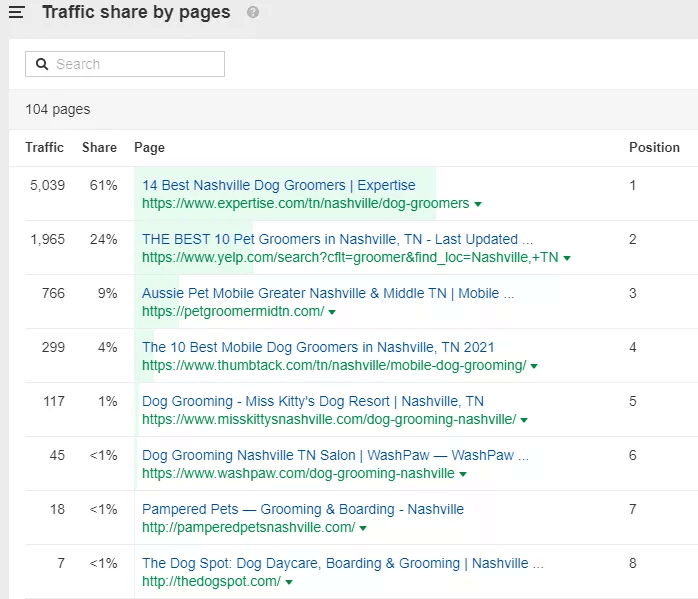Open dropdown arrow beside thumbtack.com URL
The image size is (698, 599).
tap(535, 366)
